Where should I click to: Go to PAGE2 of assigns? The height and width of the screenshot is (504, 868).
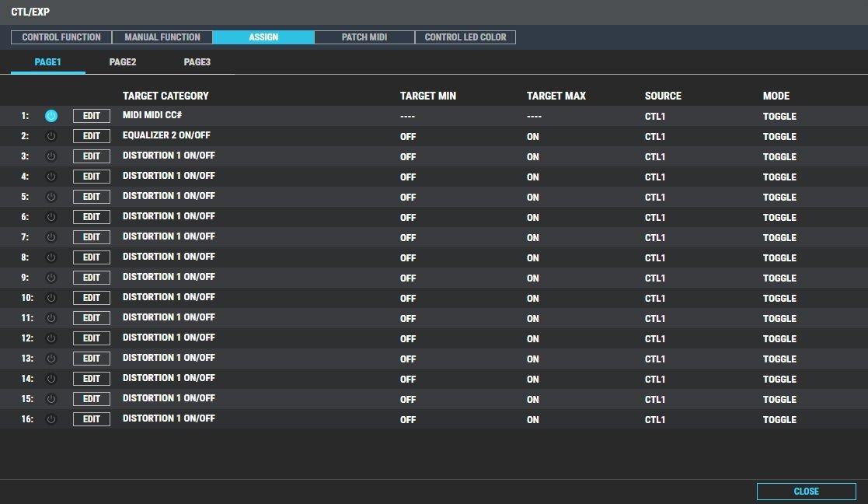(122, 62)
